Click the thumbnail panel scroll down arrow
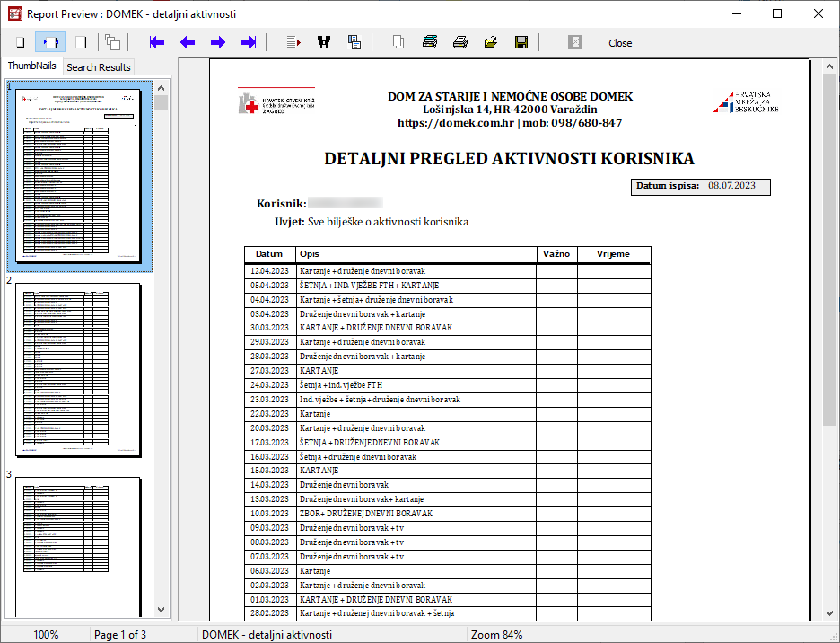The width and height of the screenshot is (840, 643). [x=161, y=610]
